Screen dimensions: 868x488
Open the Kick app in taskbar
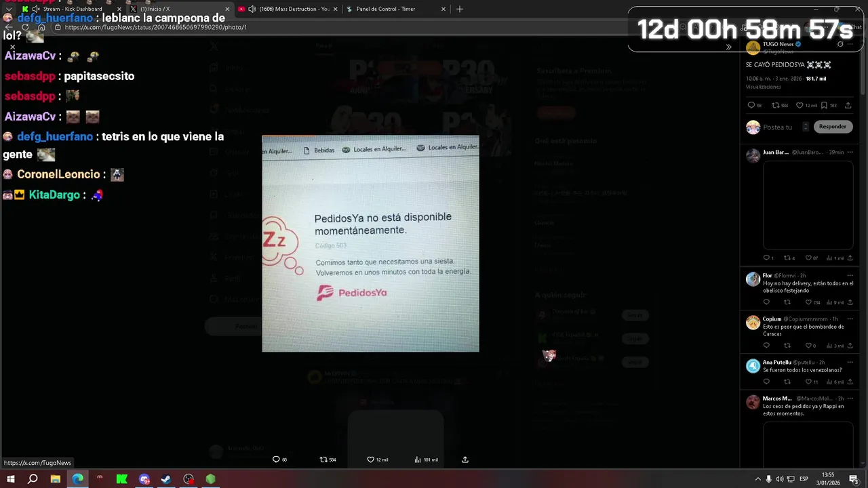click(122, 479)
